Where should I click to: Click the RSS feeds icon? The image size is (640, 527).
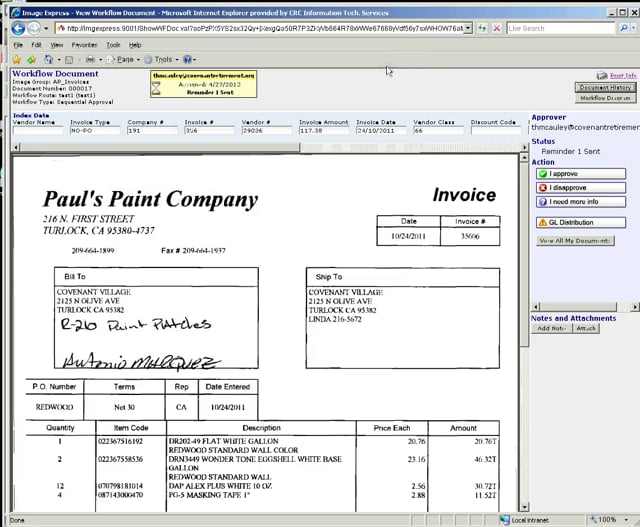(69, 60)
